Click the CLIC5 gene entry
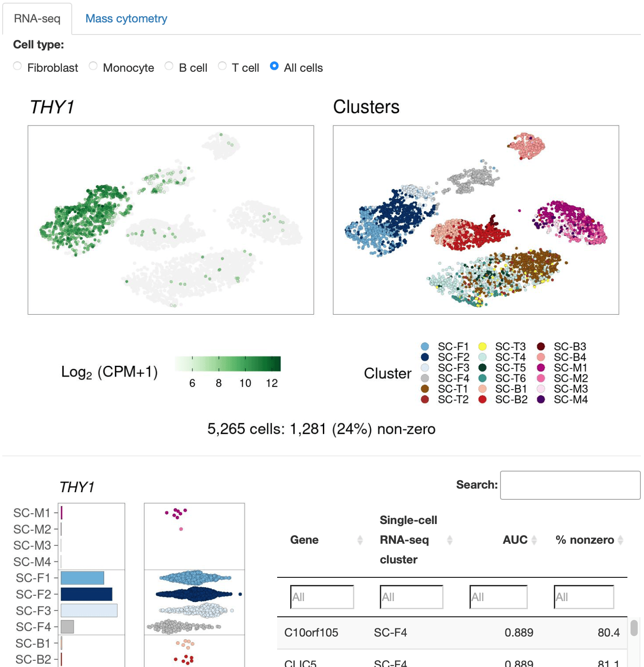644x667 pixels. pyautogui.click(x=300, y=663)
